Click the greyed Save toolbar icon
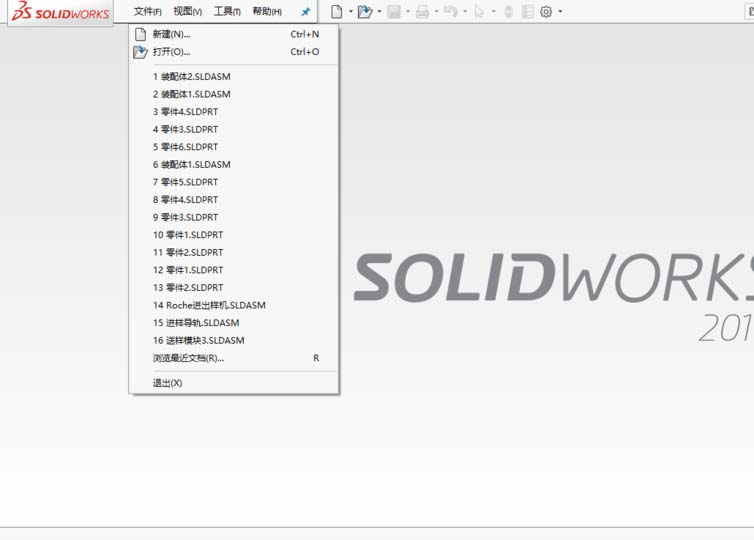 point(394,12)
